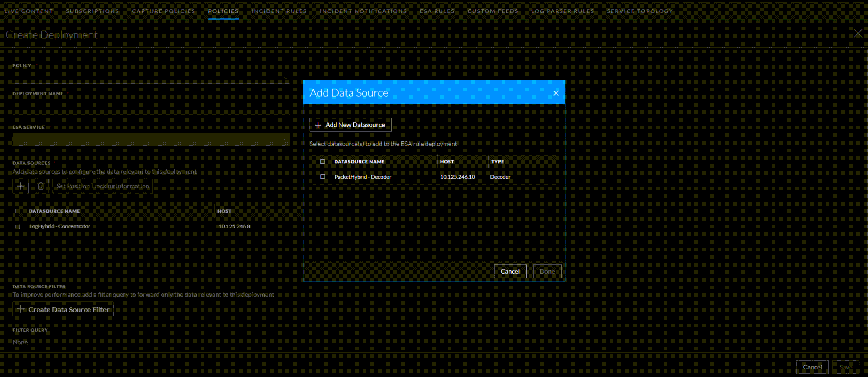This screenshot has width=868, height=377.
Task: Open the Service Topology tab
Action: coord(640,11)
